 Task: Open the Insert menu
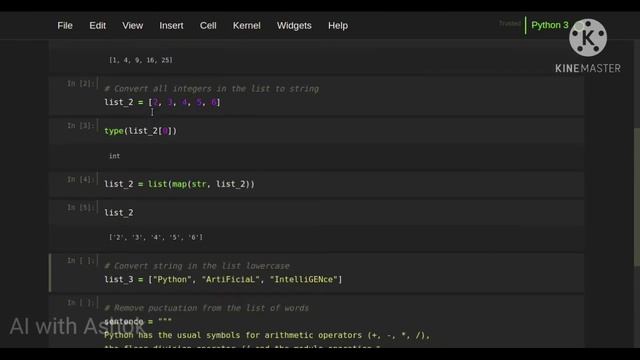(x=171, y=25)
